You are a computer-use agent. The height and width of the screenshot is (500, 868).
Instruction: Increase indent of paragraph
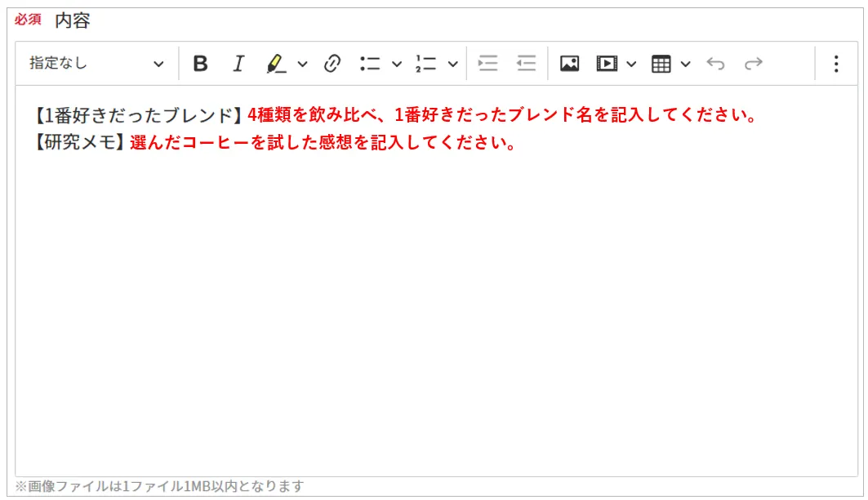[x=487, y=64]
